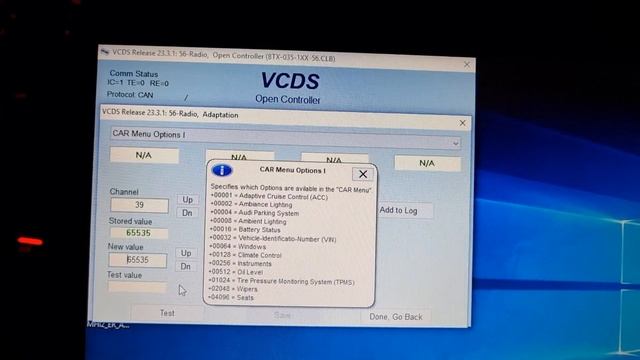Viewport: 640px width, 360px height.
Task: Click '+04096 = Seats' line
Action: (x=231, y=298)
